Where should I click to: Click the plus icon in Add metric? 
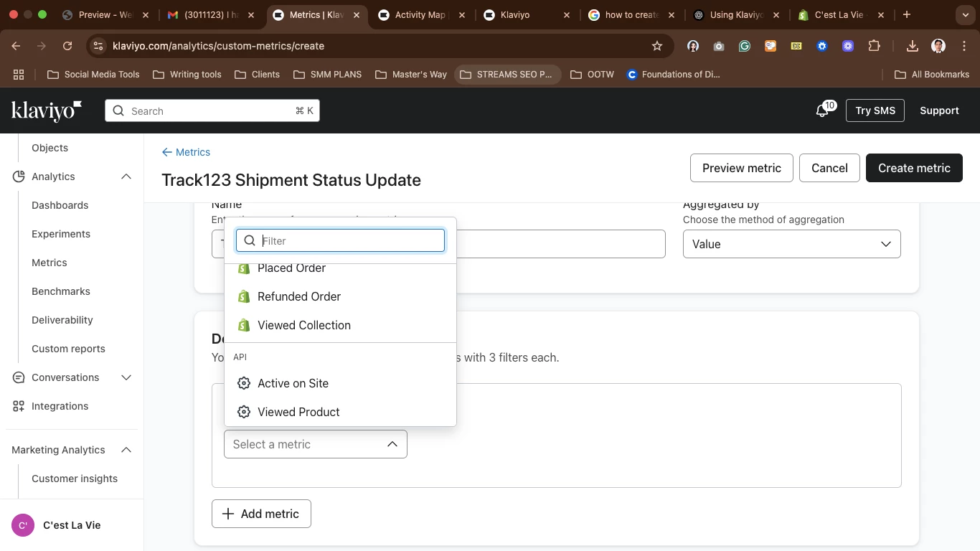pos(228,514)
